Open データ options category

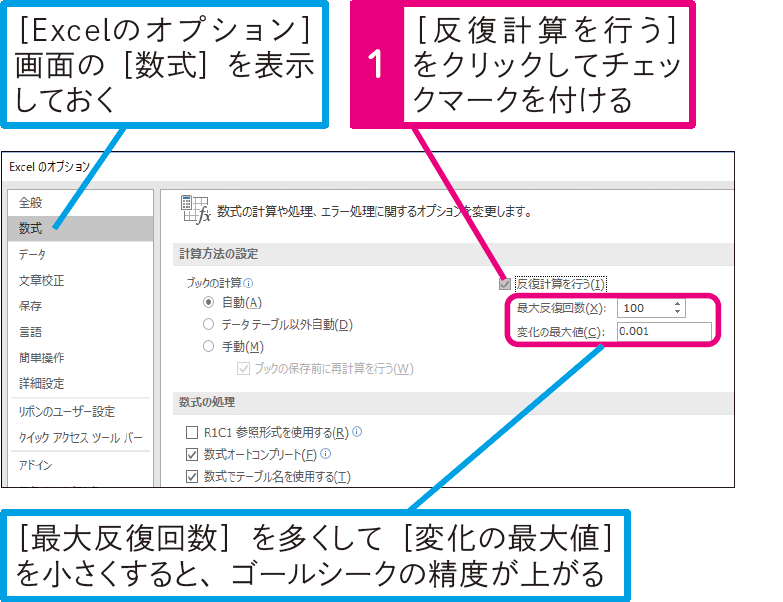80,255
